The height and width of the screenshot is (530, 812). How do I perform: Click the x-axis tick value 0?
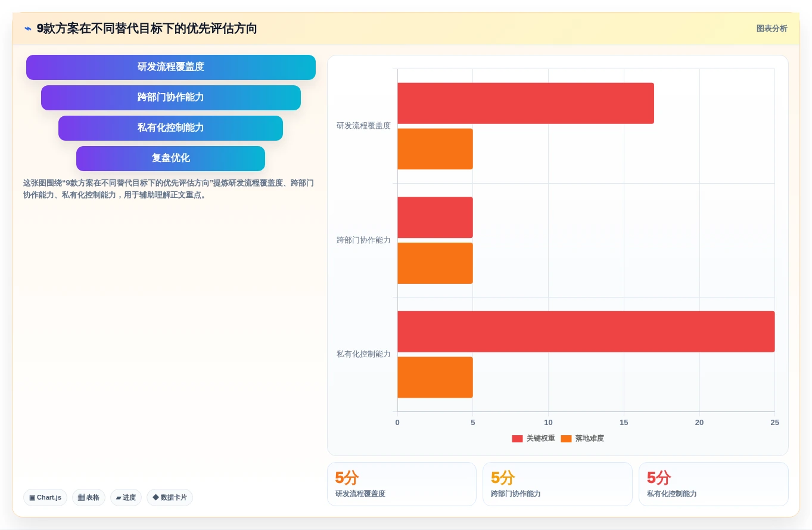[x=397, y=423]
